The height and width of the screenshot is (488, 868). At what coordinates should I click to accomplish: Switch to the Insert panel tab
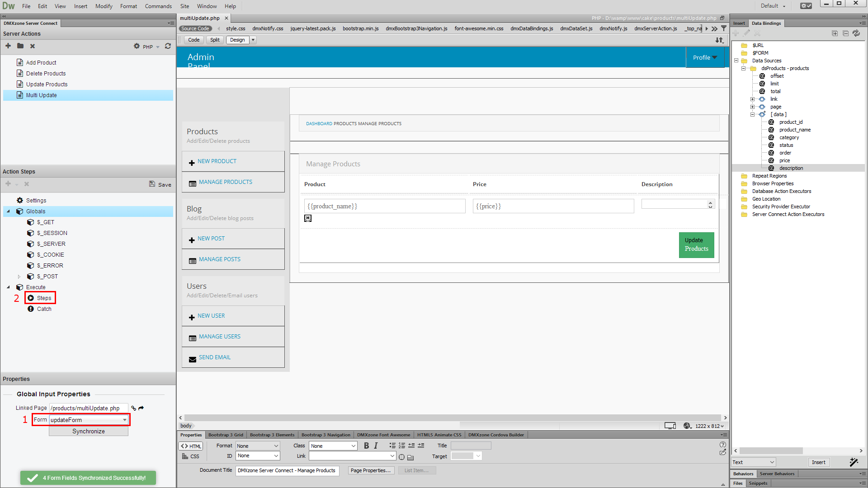(739, 23)
